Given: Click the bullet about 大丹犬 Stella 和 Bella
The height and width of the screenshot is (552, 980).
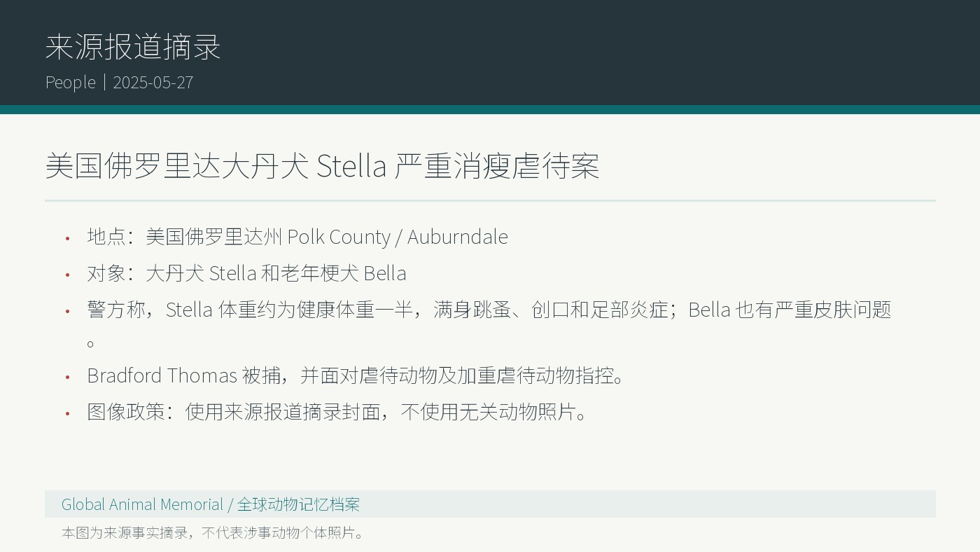Looking at the screenshot, I should pos(246,273).
